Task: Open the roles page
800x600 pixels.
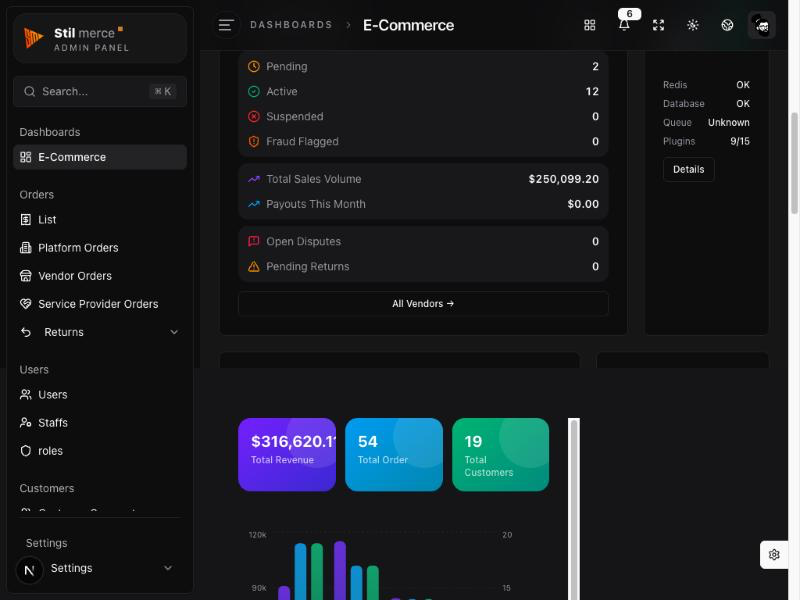Action: click(100, 451)
